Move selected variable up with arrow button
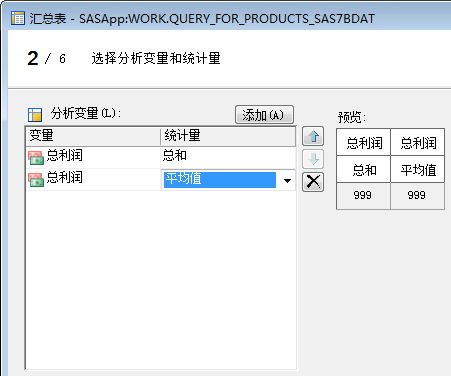The width and height of the screenshot is (451, 376). pos(313,136)
